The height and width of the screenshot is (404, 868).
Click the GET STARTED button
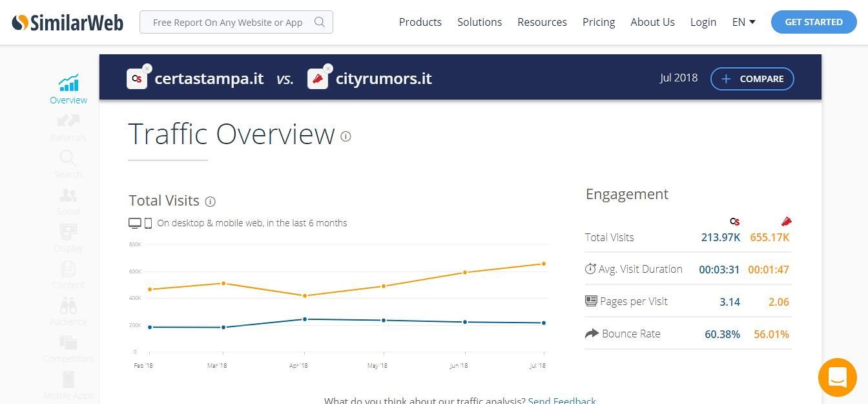[x=813, y=22]
